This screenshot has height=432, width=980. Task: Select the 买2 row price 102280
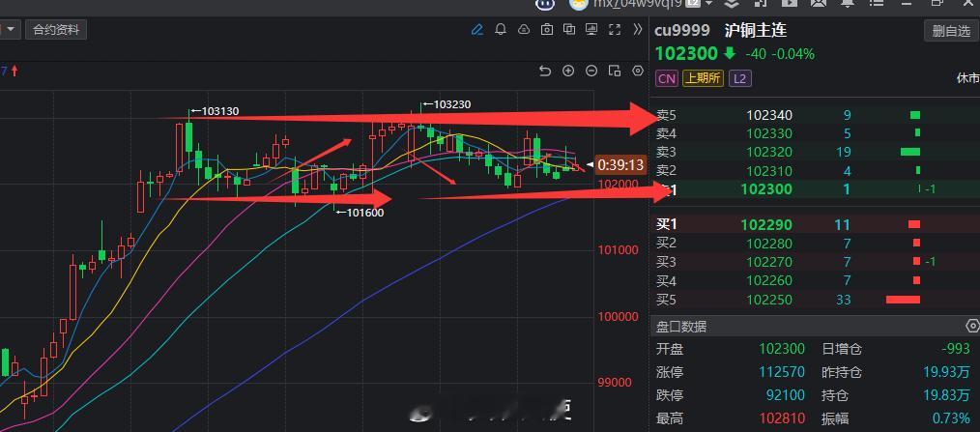tap(769, 244)
